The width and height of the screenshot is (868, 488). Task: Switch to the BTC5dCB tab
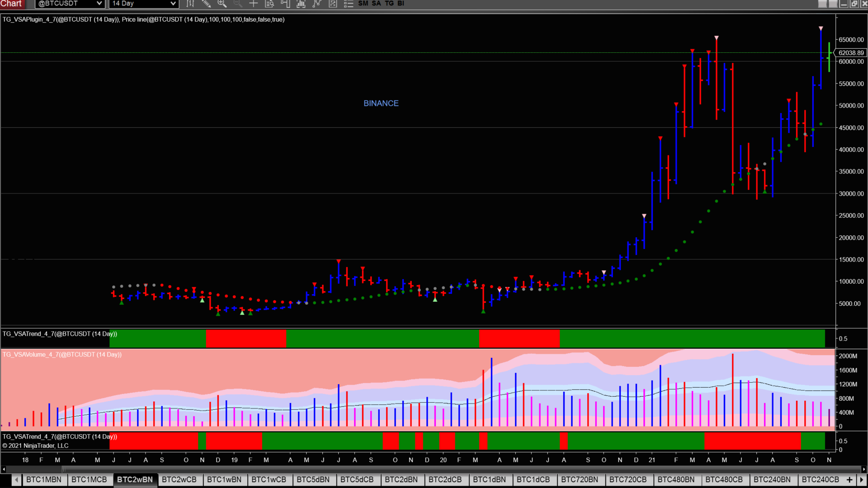tap(357, 480)
